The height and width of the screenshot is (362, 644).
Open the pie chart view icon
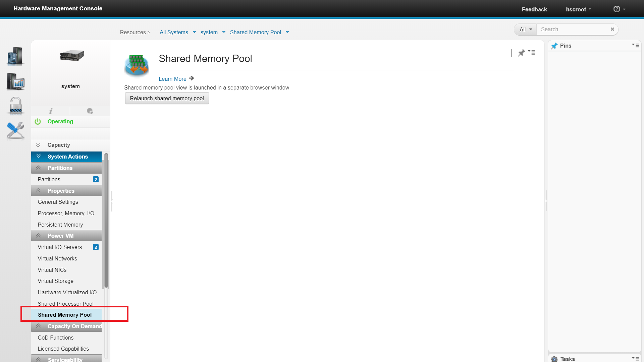pyautogui.click(x=90, y=111)
